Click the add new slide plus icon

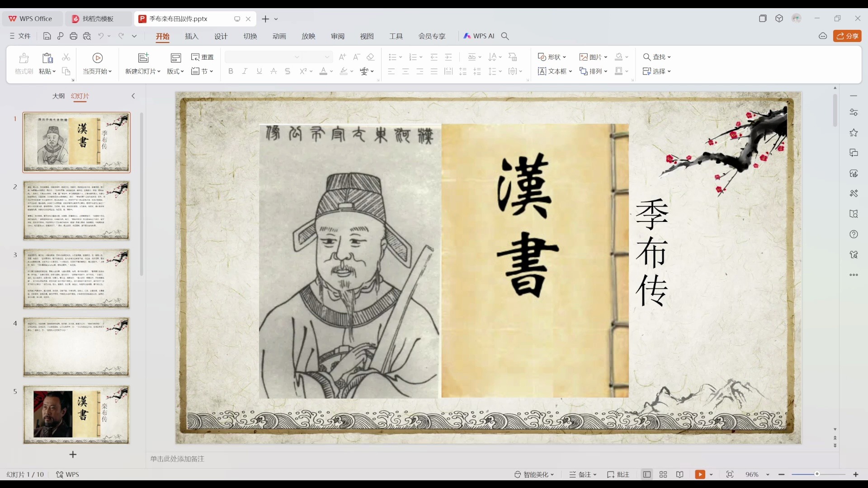tap(73, 455)
